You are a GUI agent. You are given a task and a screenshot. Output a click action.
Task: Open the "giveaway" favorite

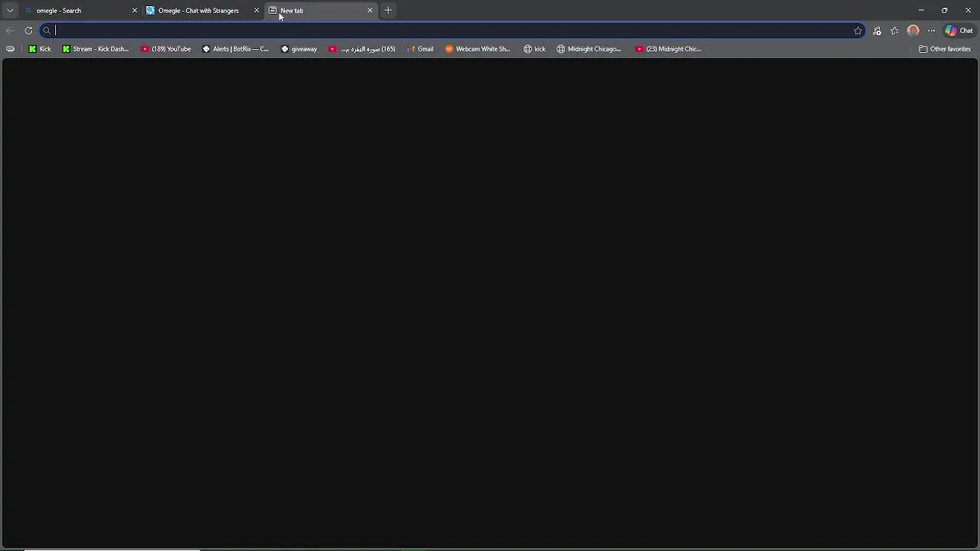tap(299, 49)
